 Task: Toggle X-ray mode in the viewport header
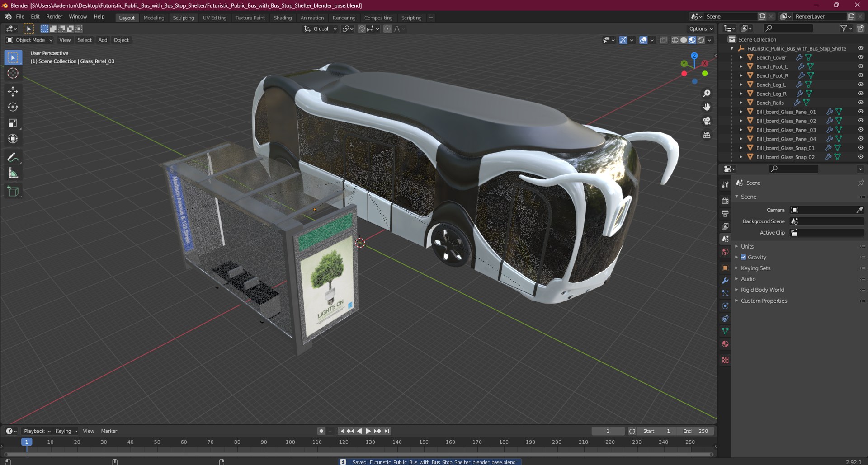663,40
